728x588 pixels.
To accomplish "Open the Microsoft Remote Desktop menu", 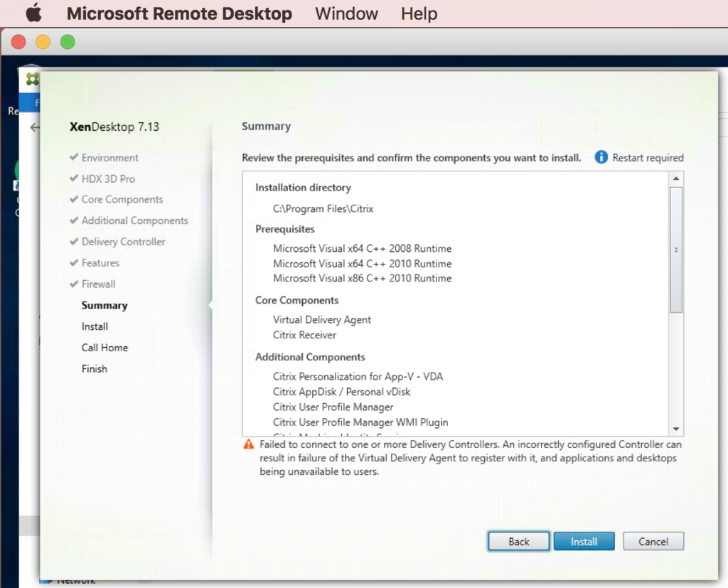I will 179,14.
